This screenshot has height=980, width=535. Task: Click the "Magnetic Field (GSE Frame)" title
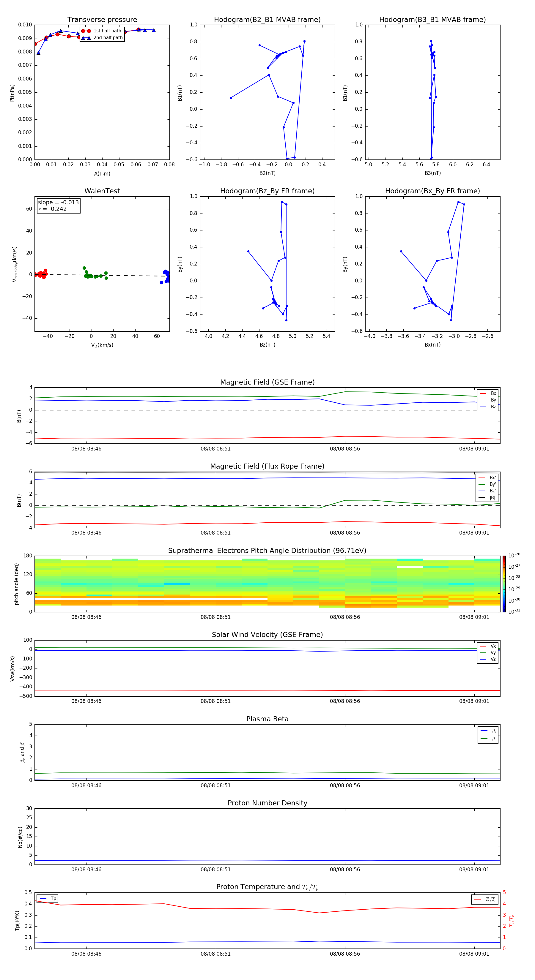(267, 382)
